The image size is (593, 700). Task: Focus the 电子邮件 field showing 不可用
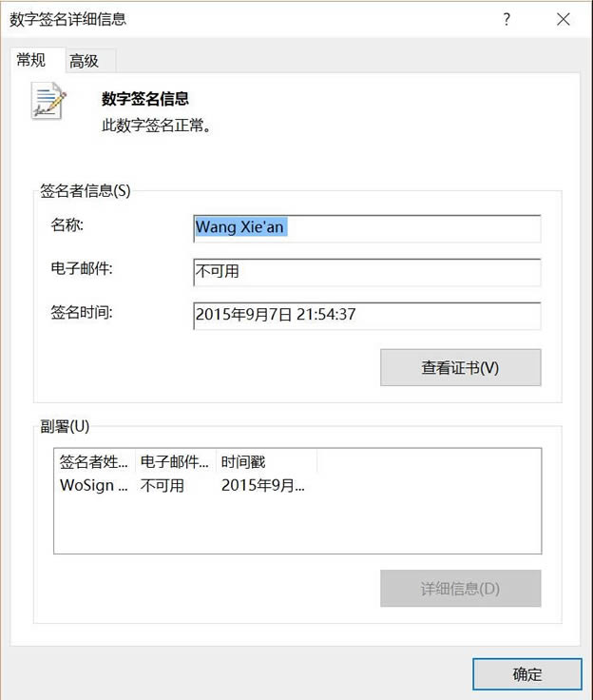366,271
